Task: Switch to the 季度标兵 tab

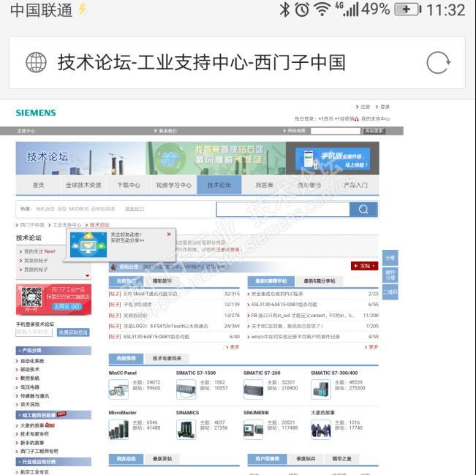Action: [306, 459]
